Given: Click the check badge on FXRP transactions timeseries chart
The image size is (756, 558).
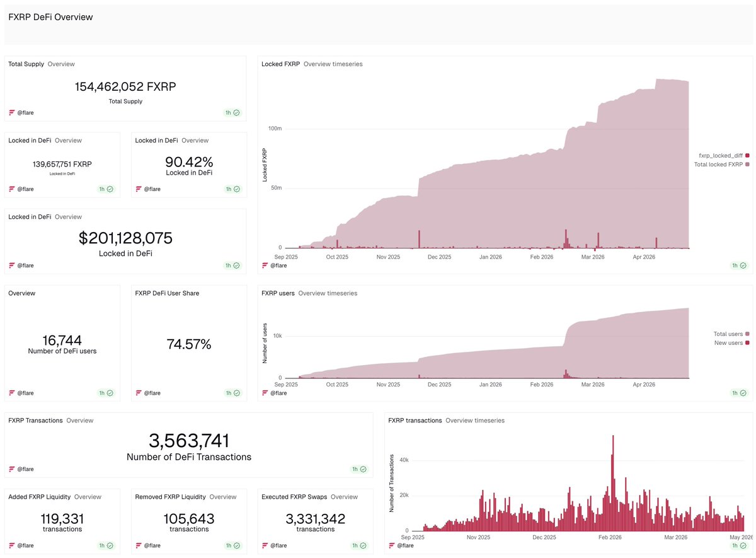Looking at the screenshot, I should (x=743, y=545).
